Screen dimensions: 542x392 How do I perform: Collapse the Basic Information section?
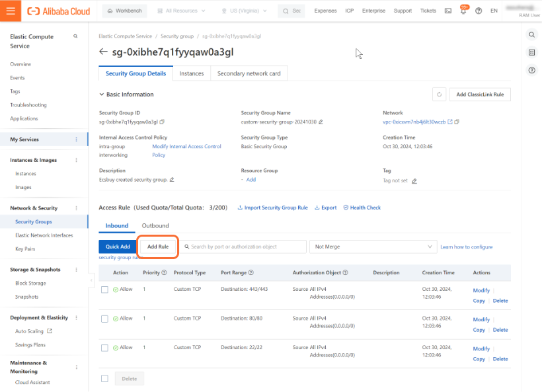[x=102, y=95]
